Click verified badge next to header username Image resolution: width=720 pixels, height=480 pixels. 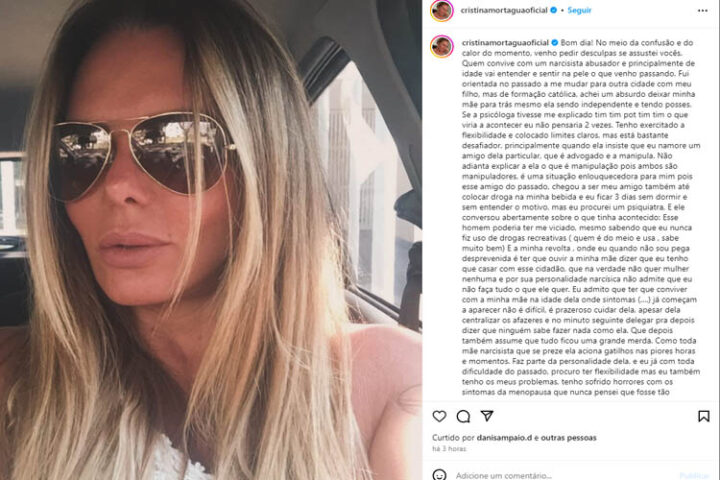click(x=554, y=10)
